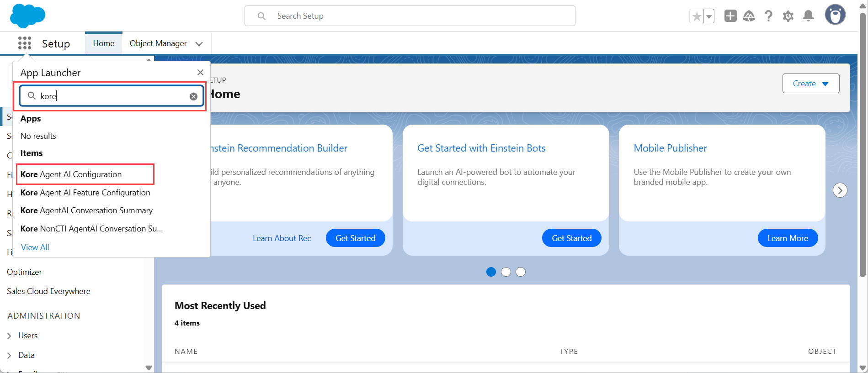The height and width of the screenshot is (373, 868).
Task: Expand the Users tree node
Action: [9, 336]
